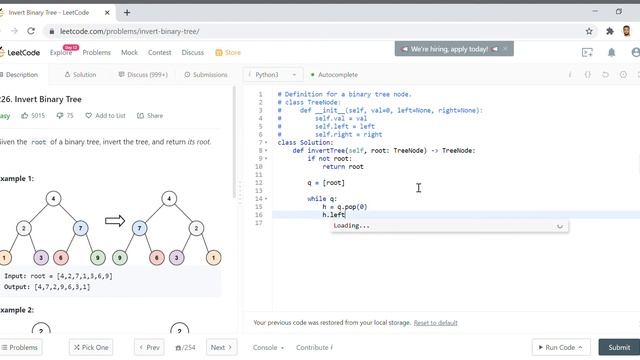Open the Contribute link
Image resolution: width=640 pixels, height=360 pixels.
[315, 347]
